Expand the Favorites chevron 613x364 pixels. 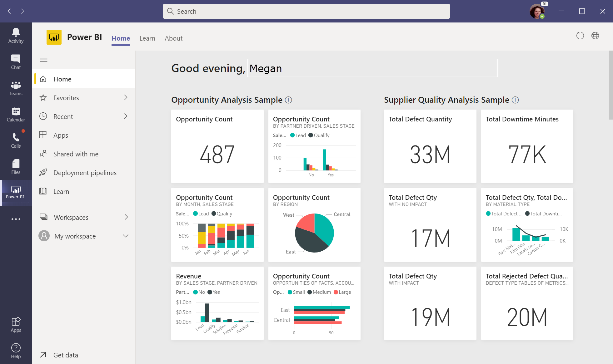pyautogui.click(x=127, y=97)
